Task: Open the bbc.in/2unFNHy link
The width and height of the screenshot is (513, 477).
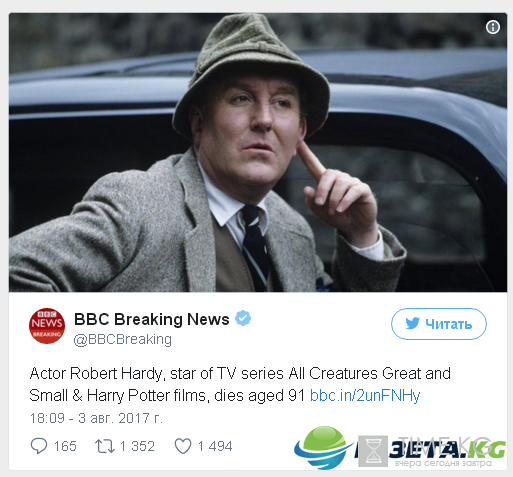Action: 365,396
